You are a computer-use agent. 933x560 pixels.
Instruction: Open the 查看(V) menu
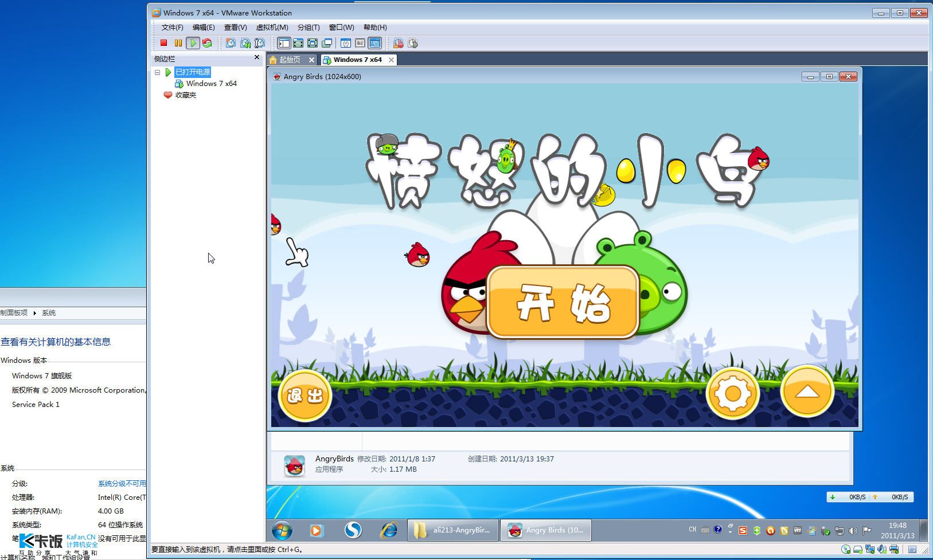(x=235, y=28)
